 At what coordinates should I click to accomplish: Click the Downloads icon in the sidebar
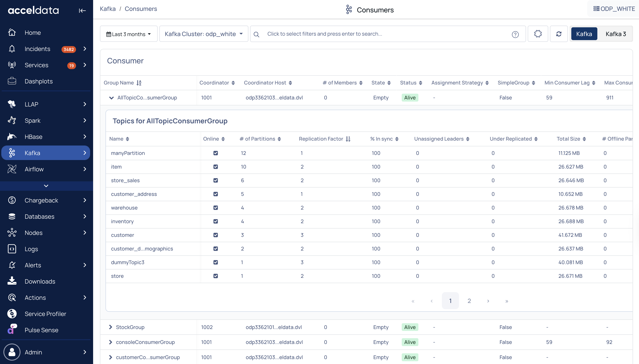[12, 281]
